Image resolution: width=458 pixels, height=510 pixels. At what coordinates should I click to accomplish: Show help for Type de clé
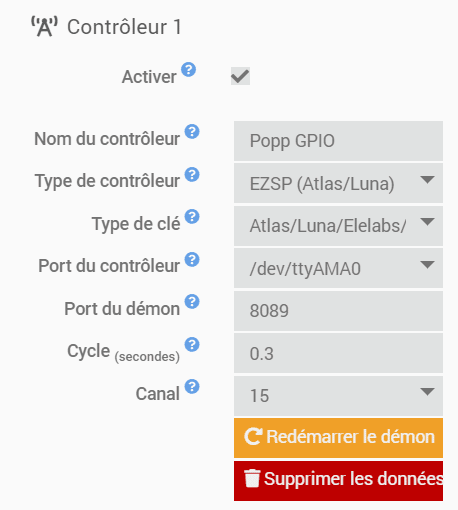point(192,217)
